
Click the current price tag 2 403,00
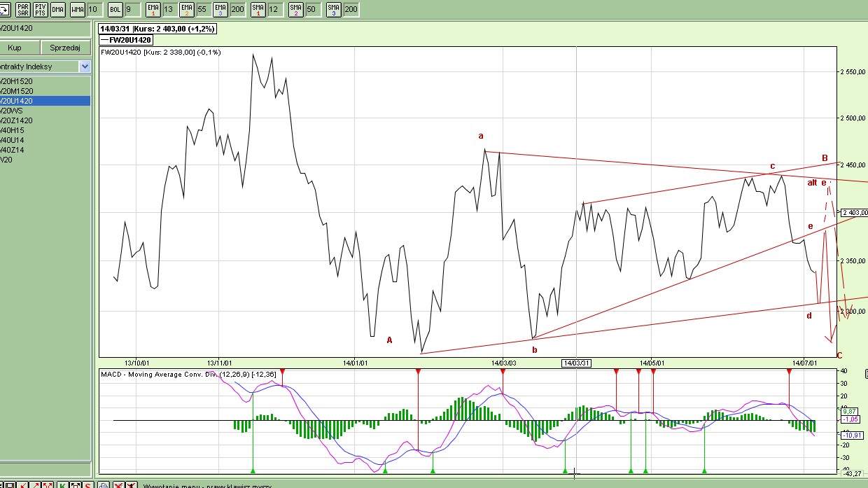point(854,212)
